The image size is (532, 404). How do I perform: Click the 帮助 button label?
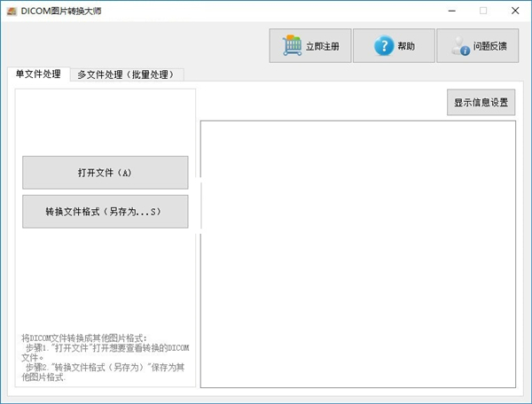pos(406,46)
